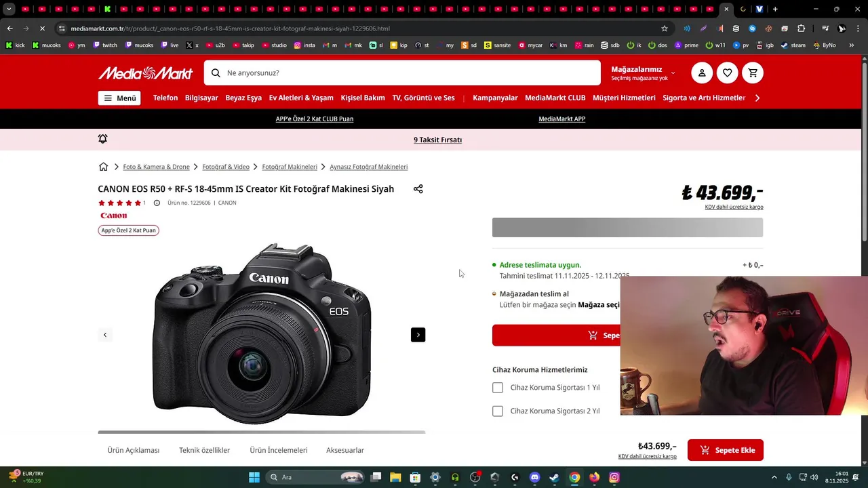The height and width of the screenshot is (488, 868).
Task: Click the info icon beside the star rating
Action: [x=157, y=203]
